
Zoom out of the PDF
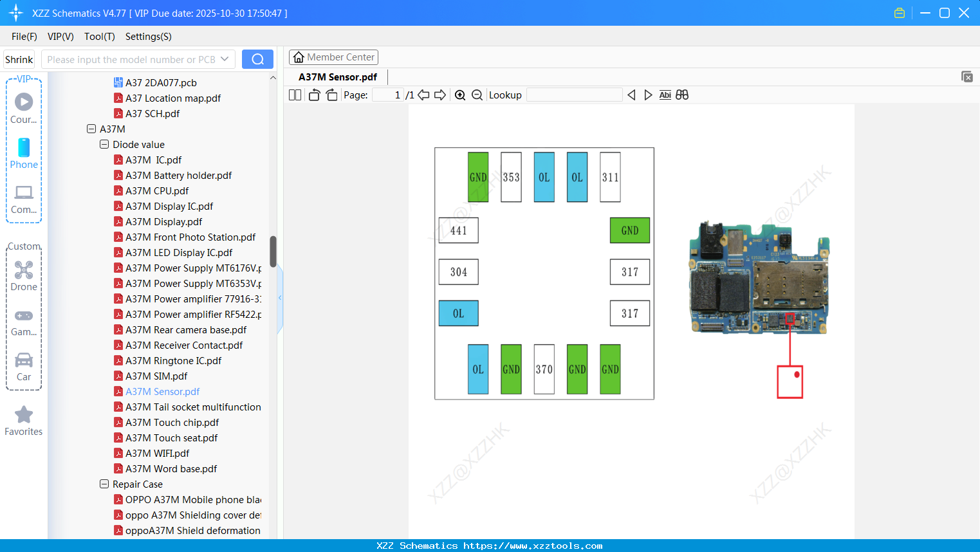[477, 95]
